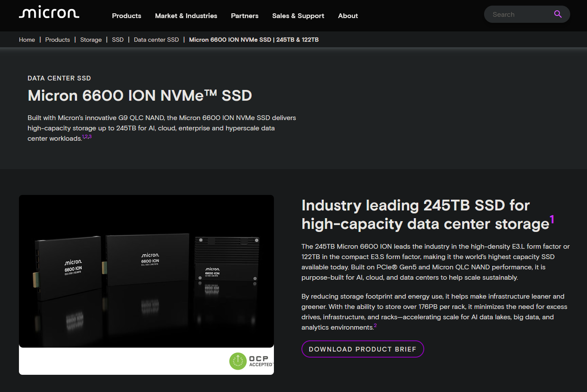Click the DATA CENTER SSD label

pos(59,78)
